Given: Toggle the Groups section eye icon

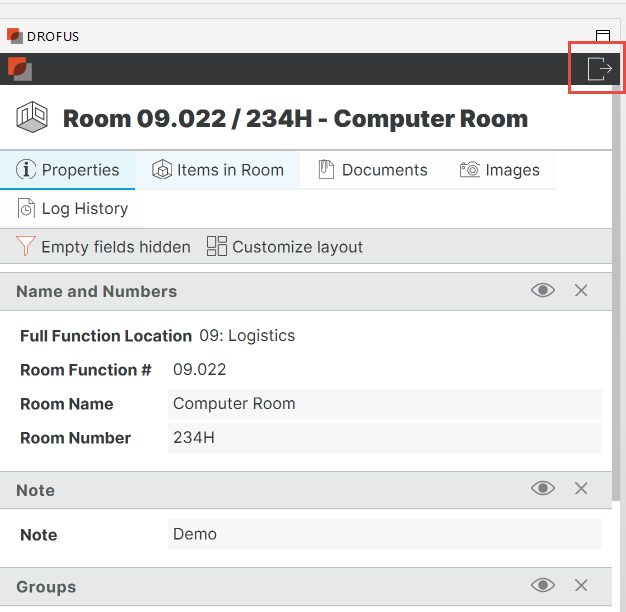Looking at the screenshot, I should coord(543,586).
